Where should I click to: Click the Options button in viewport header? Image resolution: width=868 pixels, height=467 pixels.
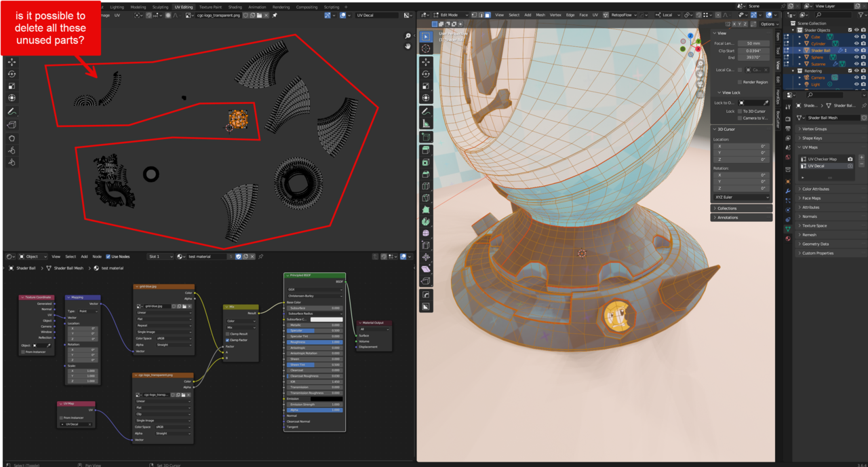(x=769, y=24)
